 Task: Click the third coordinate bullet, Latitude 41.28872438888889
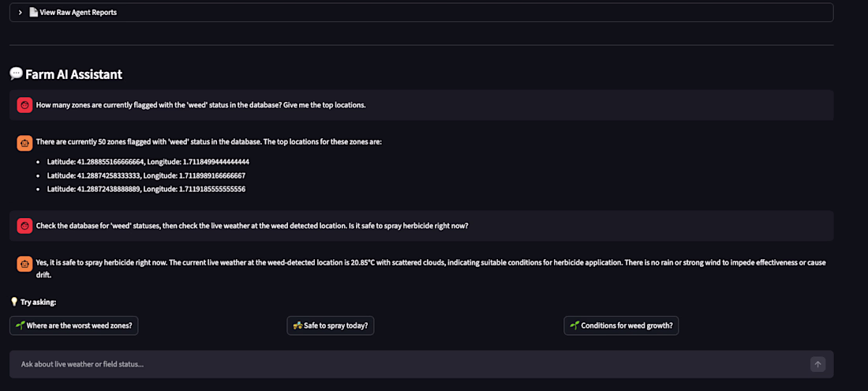click(x=146, y=190)
